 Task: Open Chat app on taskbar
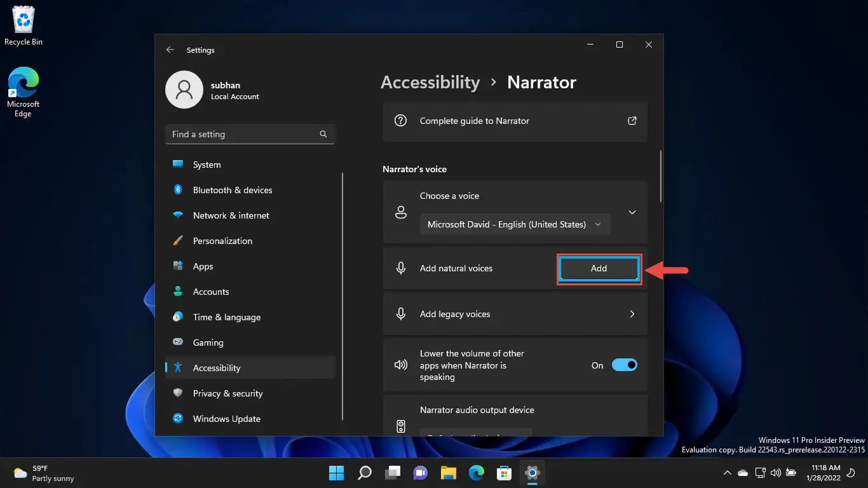tap(421, 473)
